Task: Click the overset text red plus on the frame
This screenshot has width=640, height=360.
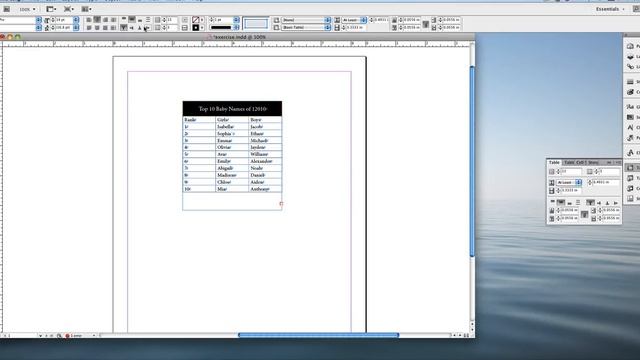Action: pos(281,204)
